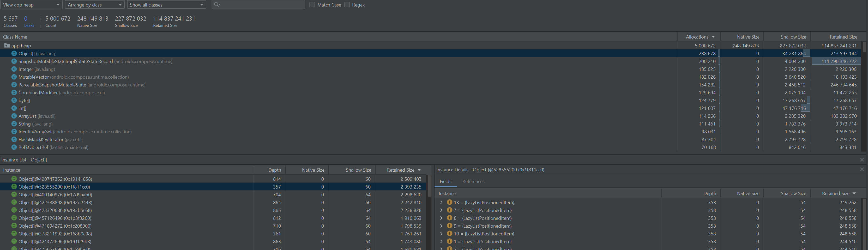Click the instance icon for Object[]@420747352

pos(14,179)
